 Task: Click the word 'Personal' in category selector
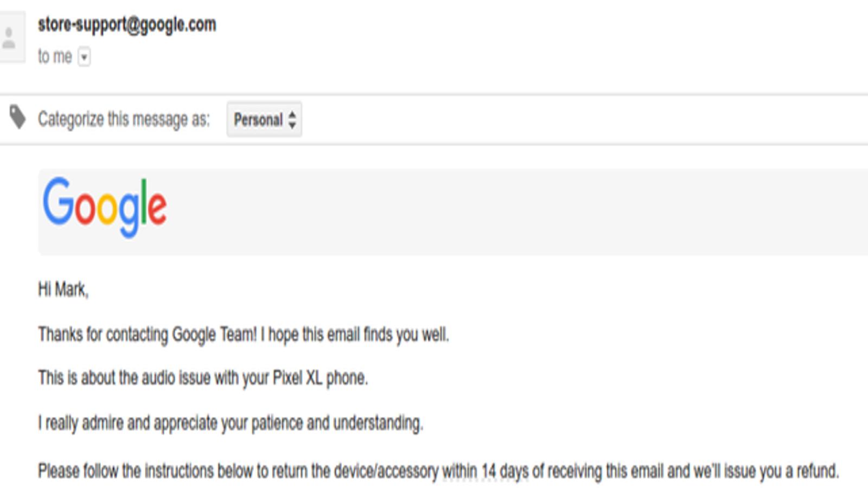(x=258, y=120)
